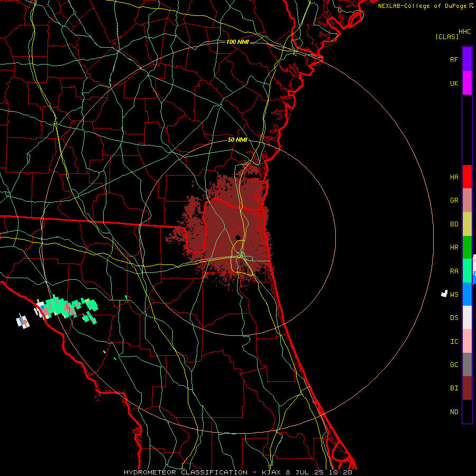Click the NEXLAB-College of DuPage credit text
Screen dimensions: 476x476
coord(422,6)
